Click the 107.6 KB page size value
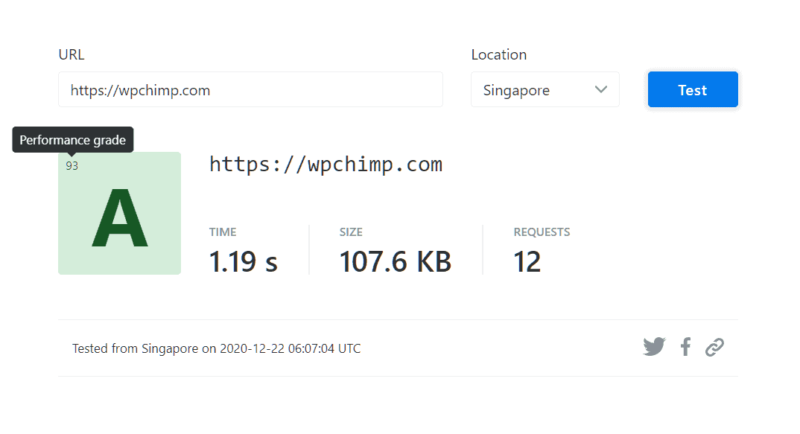 (x=395, y=262)
